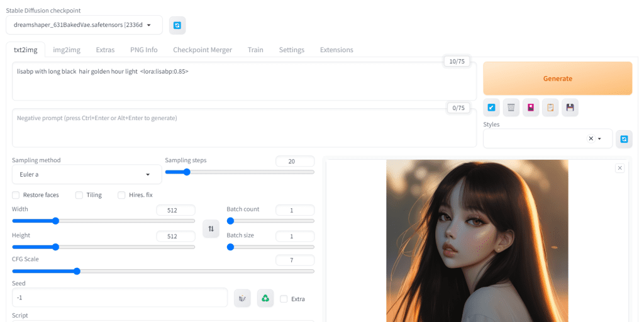Refresh the Styles list

point(623,139)
